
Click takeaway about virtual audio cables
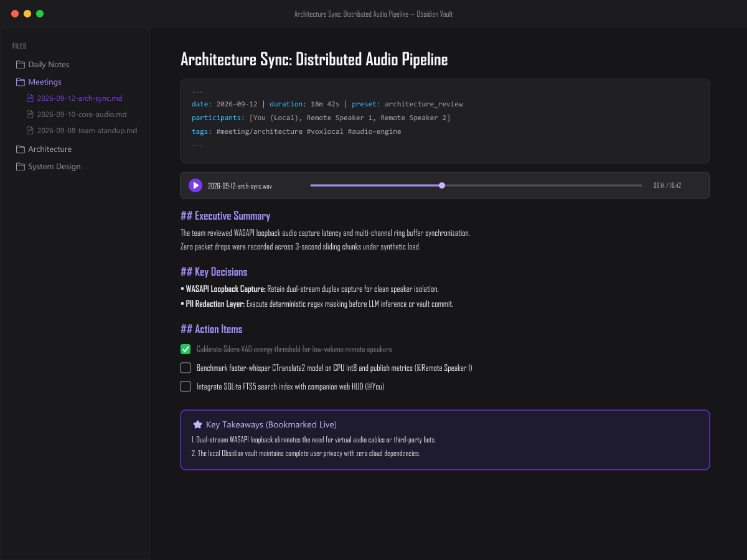click(314, 440)
